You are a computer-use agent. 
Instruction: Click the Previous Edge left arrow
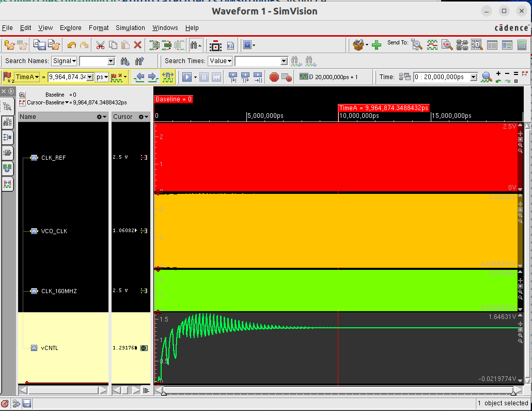pos(139,77)
